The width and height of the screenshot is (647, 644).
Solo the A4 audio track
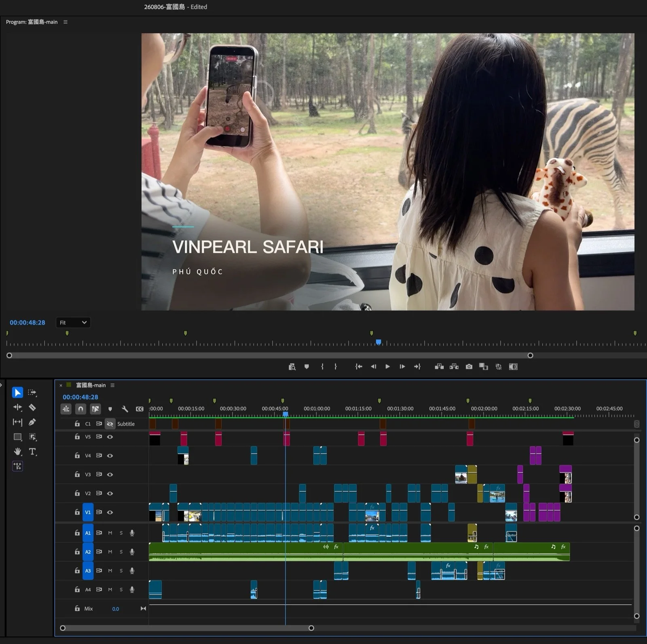pyautogui.click(x=121, y=589)
